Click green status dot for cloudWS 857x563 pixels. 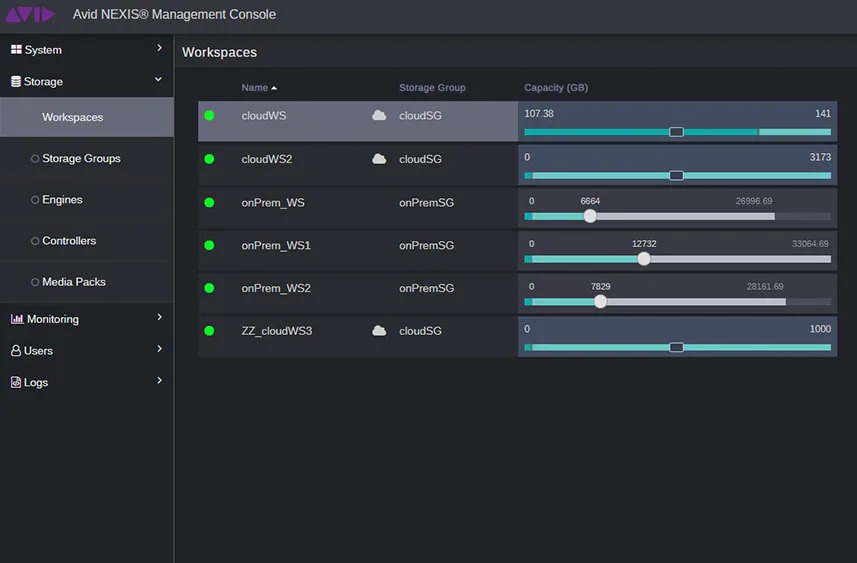(209, 115)
